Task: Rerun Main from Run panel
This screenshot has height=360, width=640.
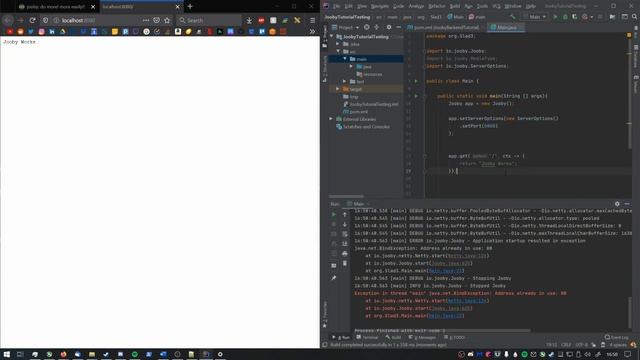Action: [333, 214]
